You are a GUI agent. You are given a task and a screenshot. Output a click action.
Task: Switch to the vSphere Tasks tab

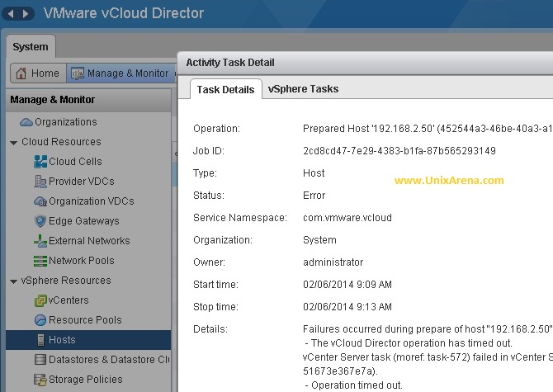[x=303, y=89]
